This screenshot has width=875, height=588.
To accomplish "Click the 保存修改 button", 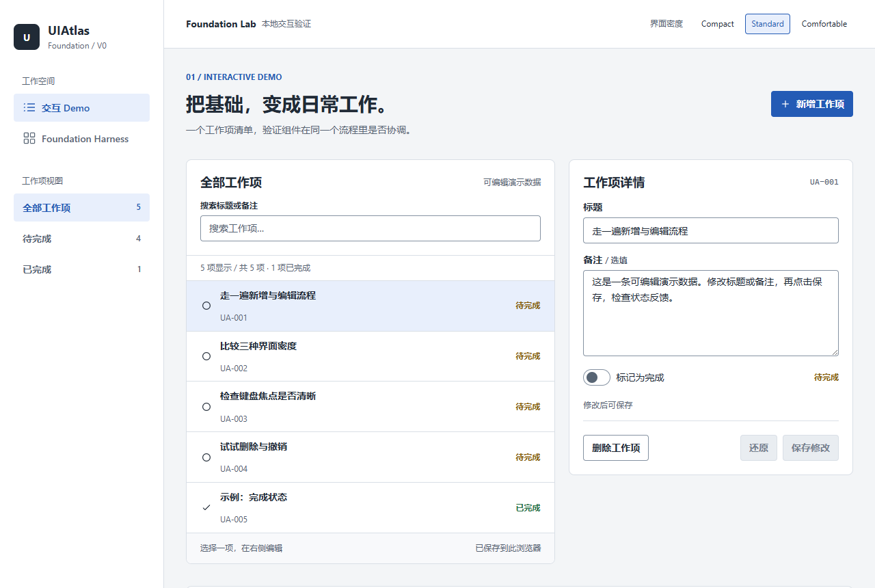I will pyautogui.click(x=811, y=448).
